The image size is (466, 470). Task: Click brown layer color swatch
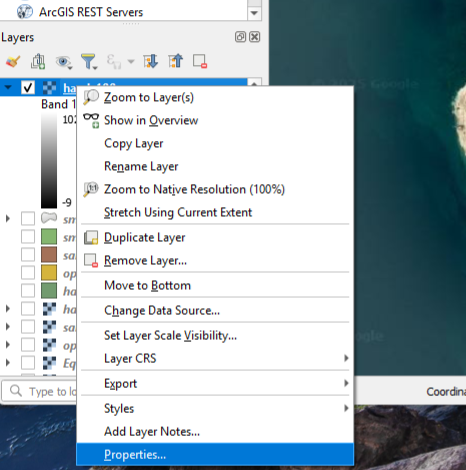[49, 255]
